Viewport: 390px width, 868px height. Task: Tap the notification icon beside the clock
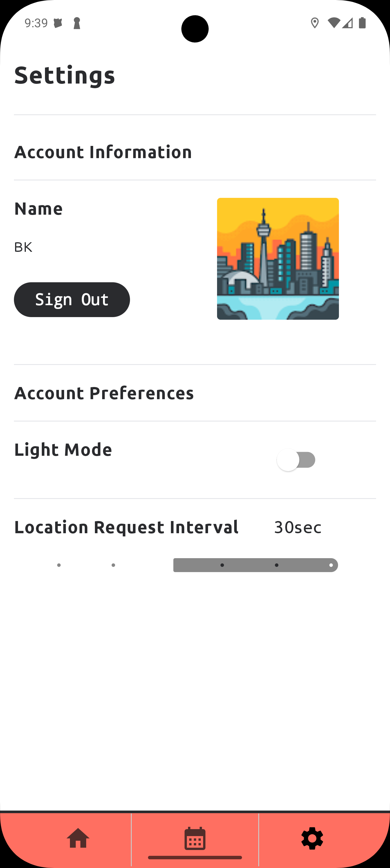click(58, 23)
